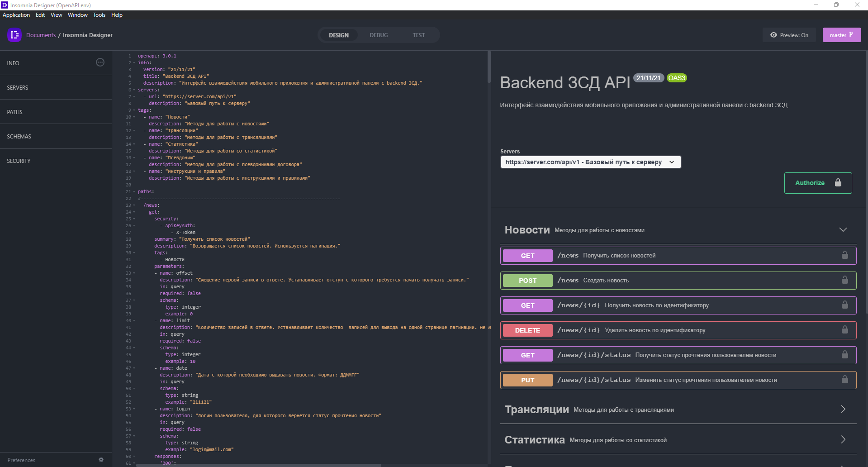Click the Preferences gear icon
This screenshot has width=868, height=467.
[101, 460]
